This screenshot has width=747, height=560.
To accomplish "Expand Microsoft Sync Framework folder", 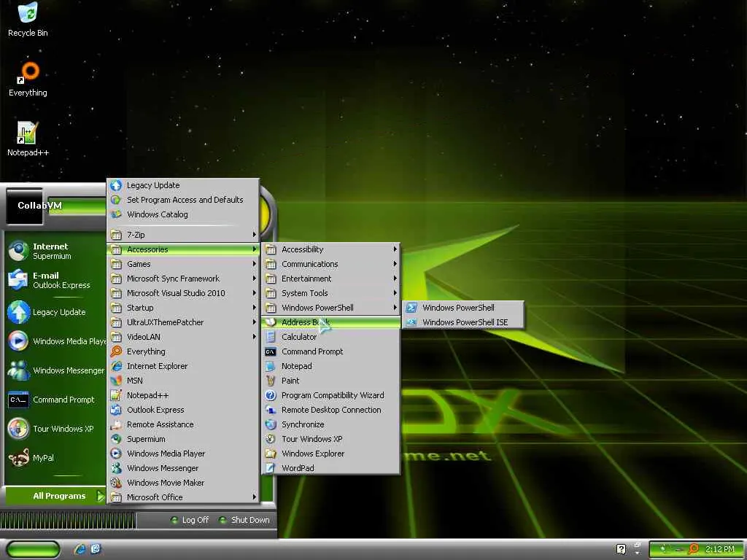I will coord(183,279).
